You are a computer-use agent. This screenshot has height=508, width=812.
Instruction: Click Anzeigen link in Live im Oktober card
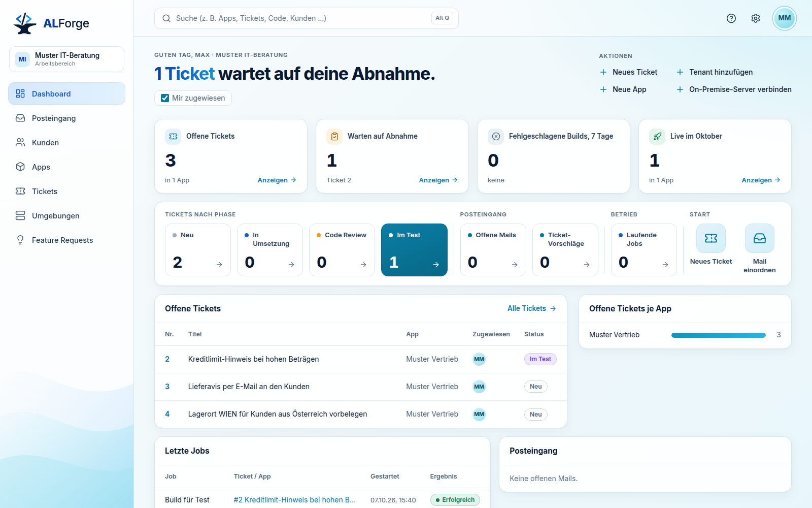click(x=761, y=180)
